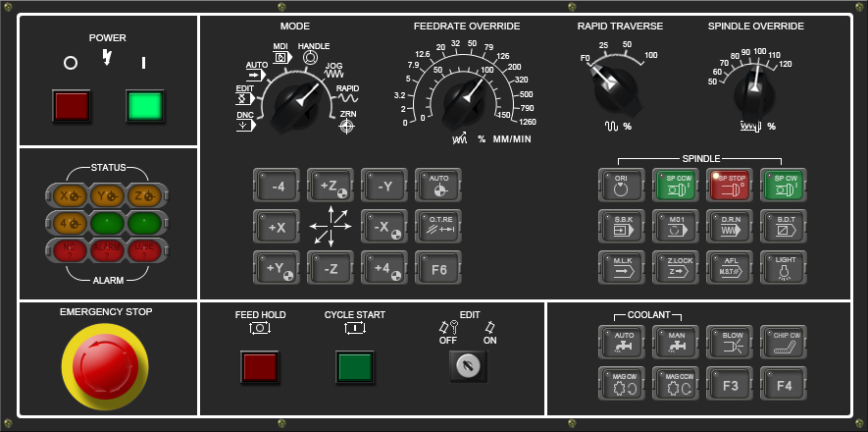Click the +X axis jog button
This screenshot has height=432, width=868.
[277, 225]
